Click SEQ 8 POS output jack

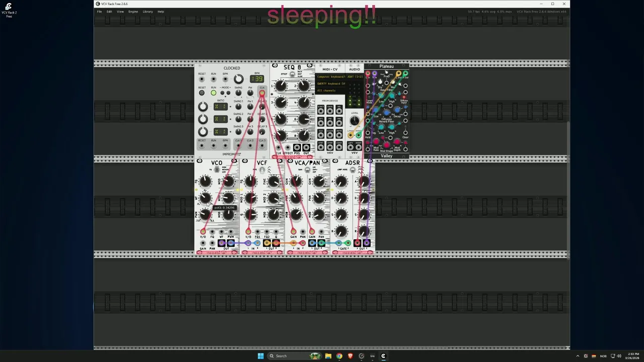tap(297, 147)
